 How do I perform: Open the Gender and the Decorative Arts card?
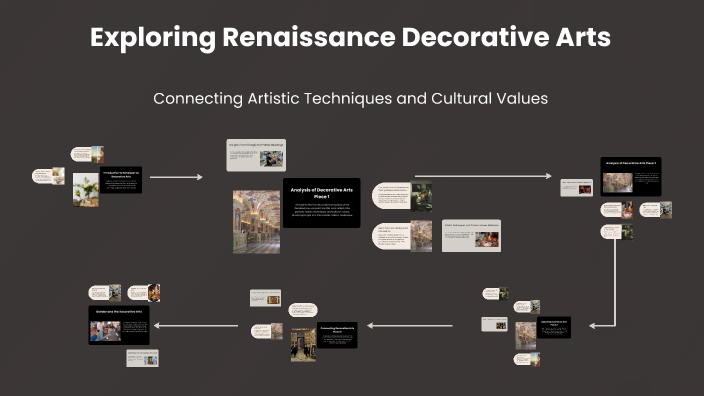[119, 326]
